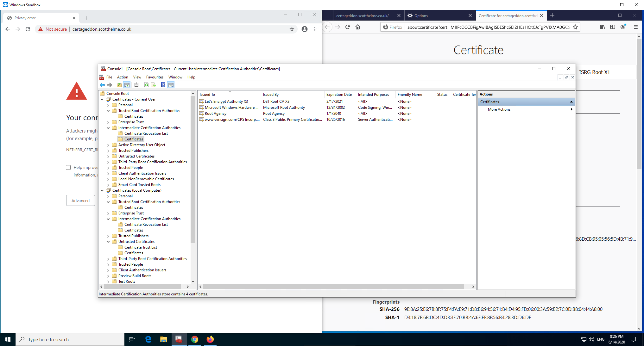Open Firefox library icon in toolbar
The width and height of the screenshot is (644, 346).
[x=603, y=27]
